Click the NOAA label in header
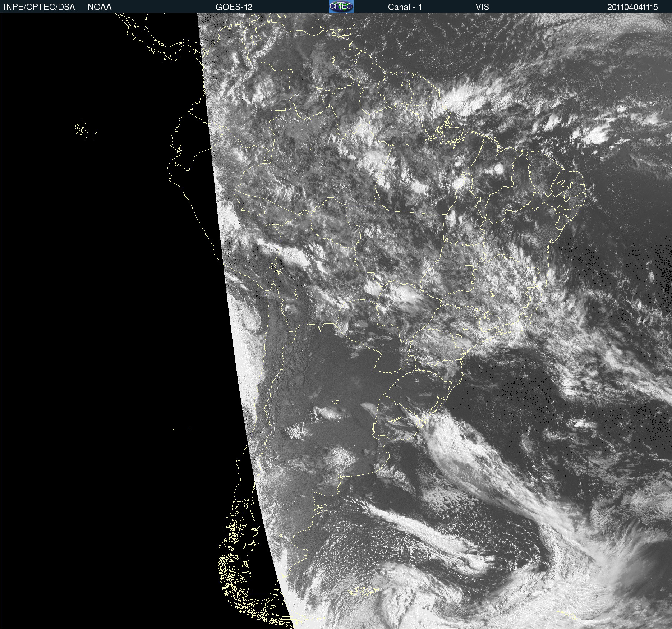The height and width of the screenshot is (629, 672). (100, 7)
